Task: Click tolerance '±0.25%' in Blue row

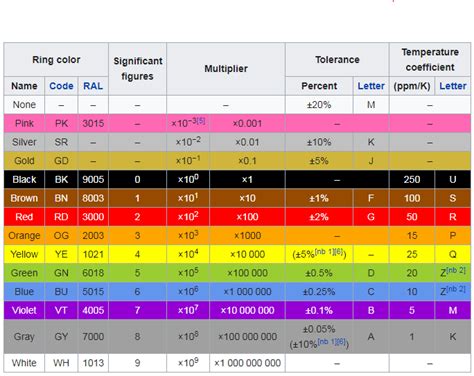Action: (x=319, y=291)
